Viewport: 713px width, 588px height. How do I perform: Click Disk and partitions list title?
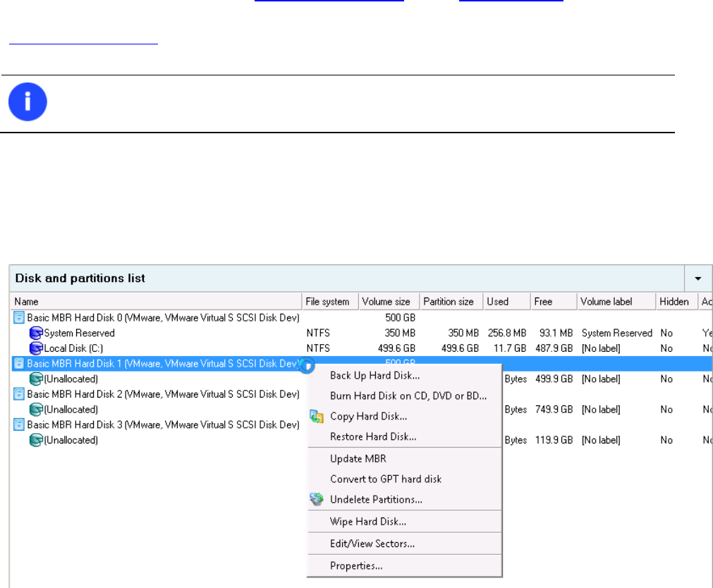(80, 278)
